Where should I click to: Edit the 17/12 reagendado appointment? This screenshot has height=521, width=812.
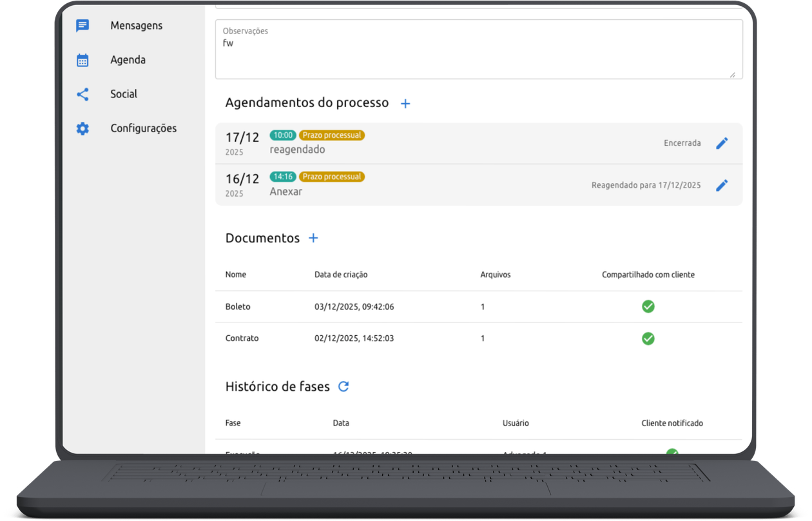coord(722,143)
